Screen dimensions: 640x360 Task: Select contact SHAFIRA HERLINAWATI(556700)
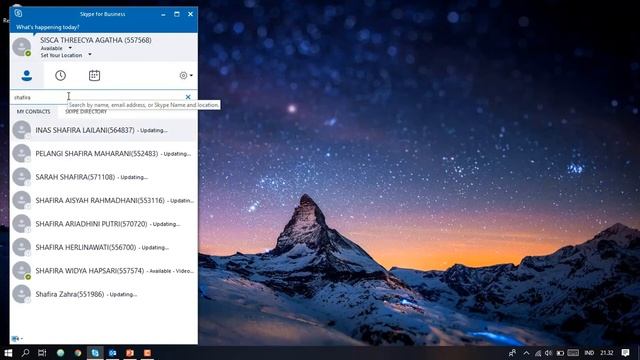pyautogui.click(x=104, y=247)
